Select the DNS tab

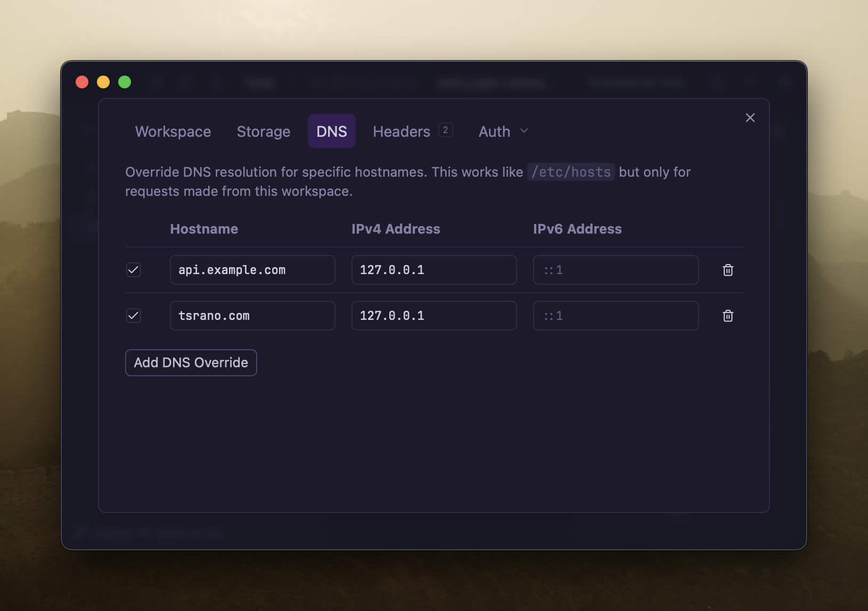(331, 131)
